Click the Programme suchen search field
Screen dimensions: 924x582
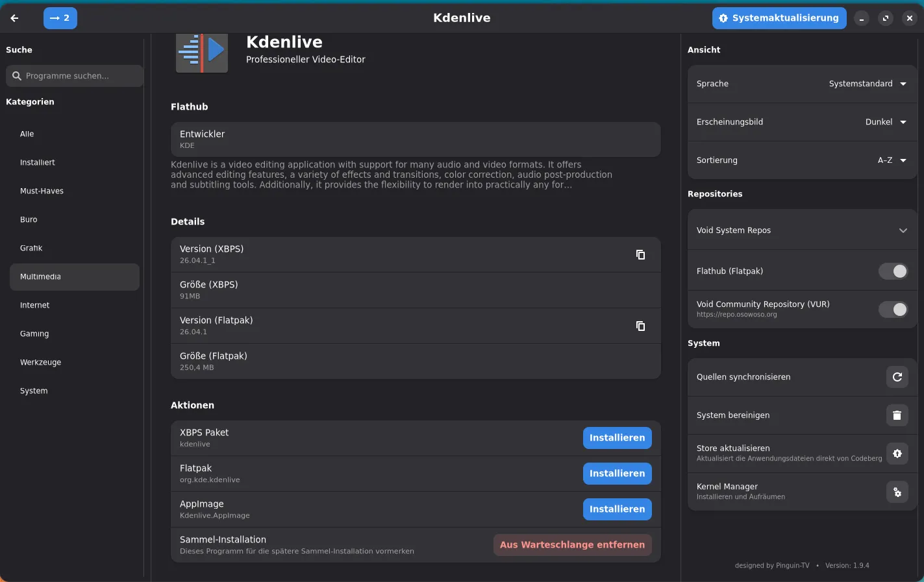75,76
